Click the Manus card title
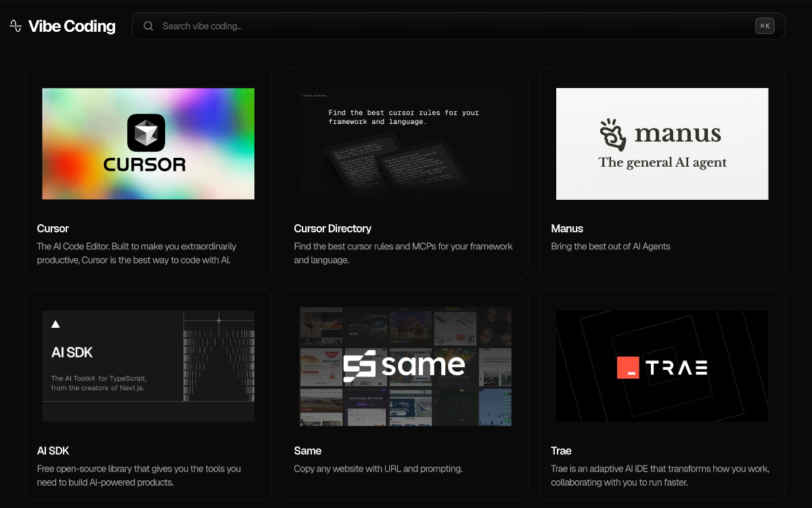Image resolution: width=812 pixels, height=508 pixels. point(567,228)
